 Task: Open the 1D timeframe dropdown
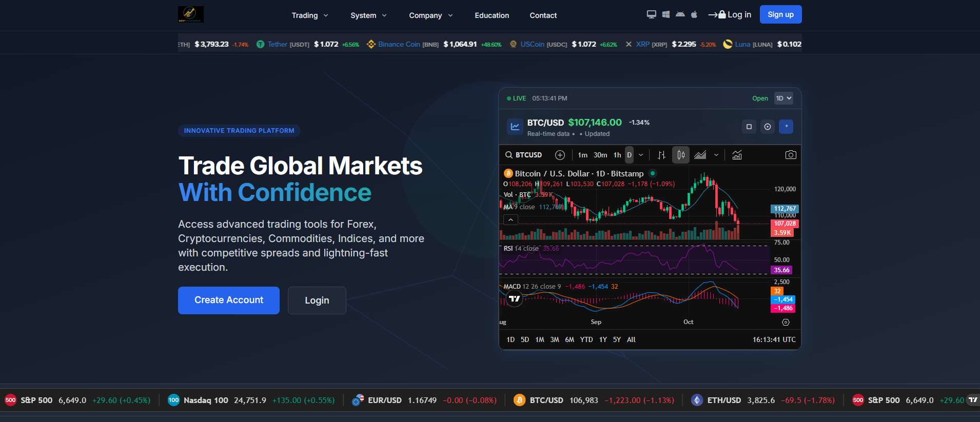click(x=783, y=98)
